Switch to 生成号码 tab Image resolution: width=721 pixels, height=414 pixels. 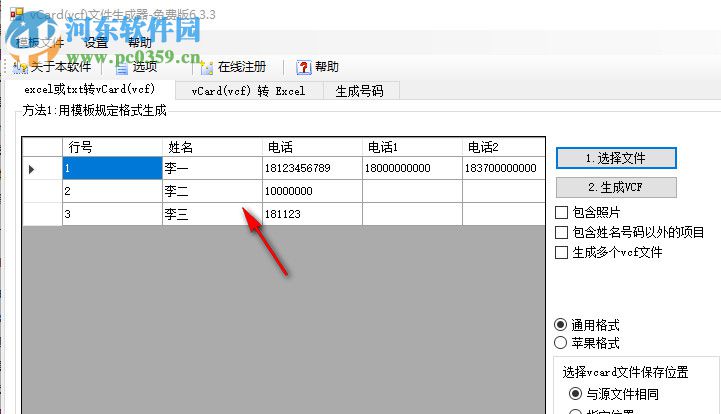pyautogui.click(x=360, y=91)
